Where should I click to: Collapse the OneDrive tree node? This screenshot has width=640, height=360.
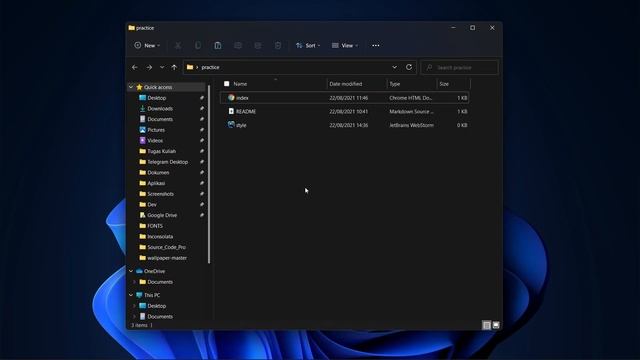click(131, 271)
